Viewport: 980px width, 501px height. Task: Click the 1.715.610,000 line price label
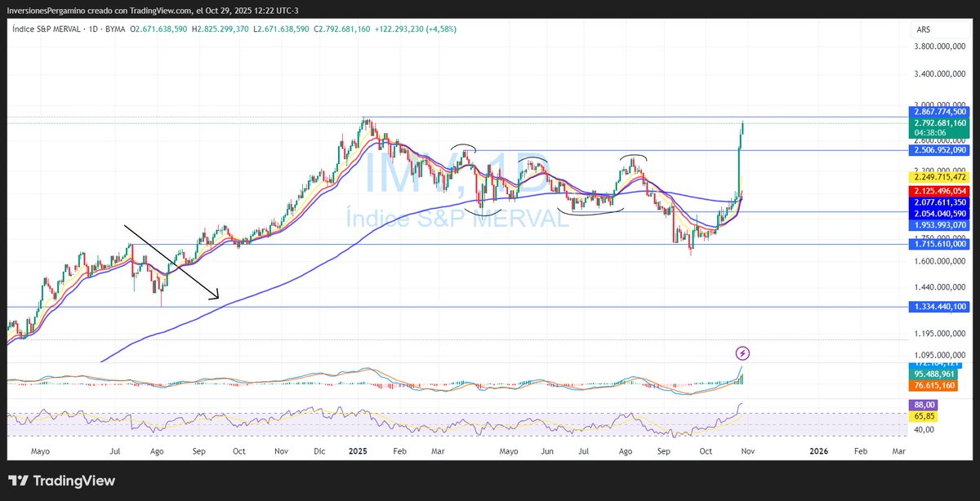[939, 244]
